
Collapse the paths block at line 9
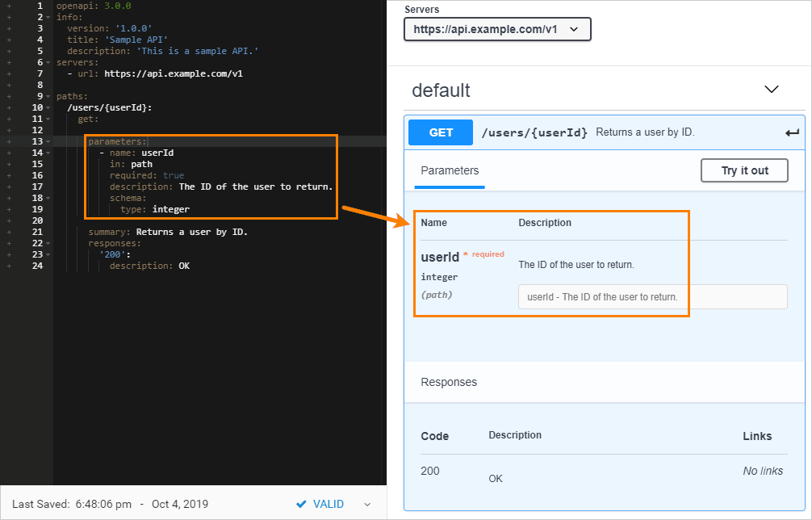(48, 96)
